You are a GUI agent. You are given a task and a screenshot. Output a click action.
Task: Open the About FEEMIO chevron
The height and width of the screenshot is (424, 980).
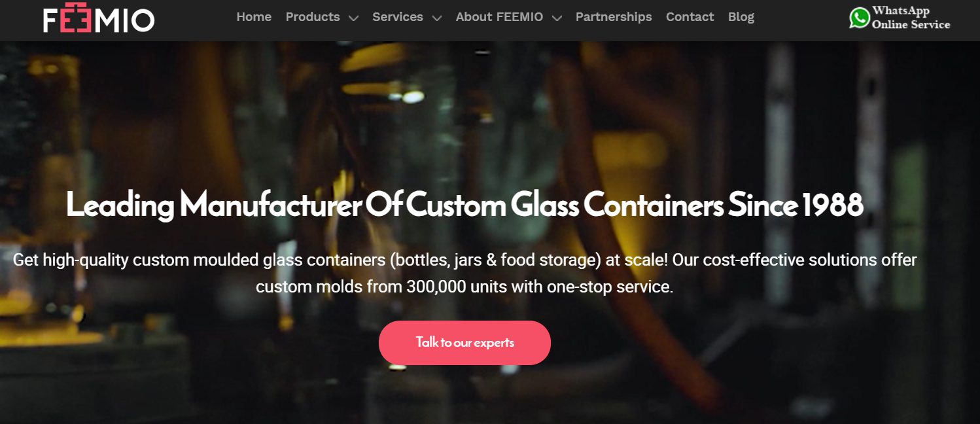(x=557, y=18)
